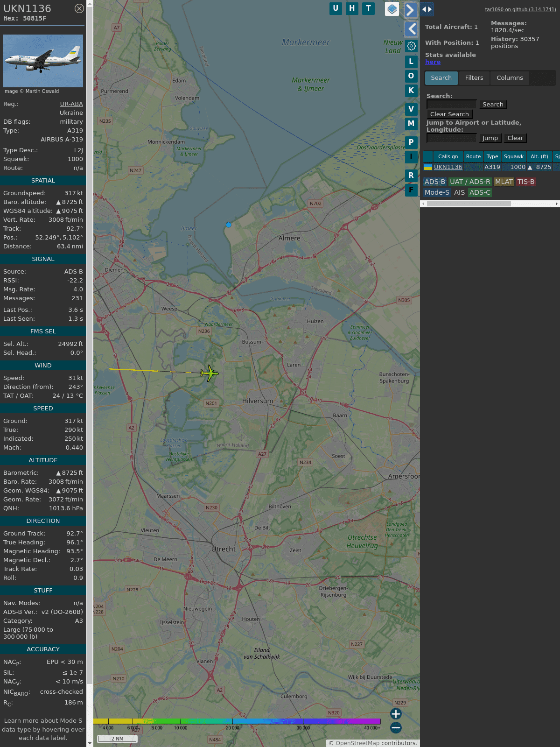Switch to the Filters tab
560x747 pixels.
pos(474,78)
